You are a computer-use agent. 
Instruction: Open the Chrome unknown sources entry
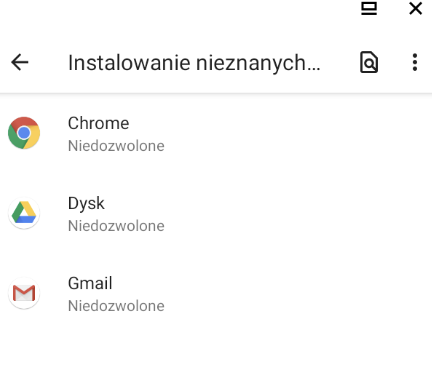pos(216,133)
